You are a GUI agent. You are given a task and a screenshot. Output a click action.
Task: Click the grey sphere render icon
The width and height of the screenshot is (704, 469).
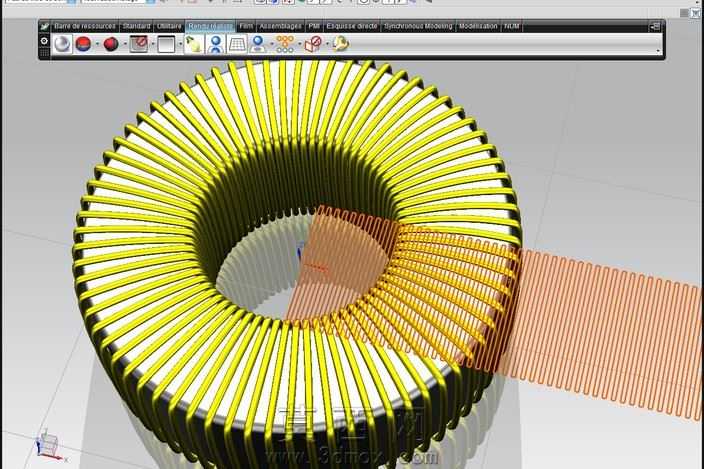tap(62, 44)
